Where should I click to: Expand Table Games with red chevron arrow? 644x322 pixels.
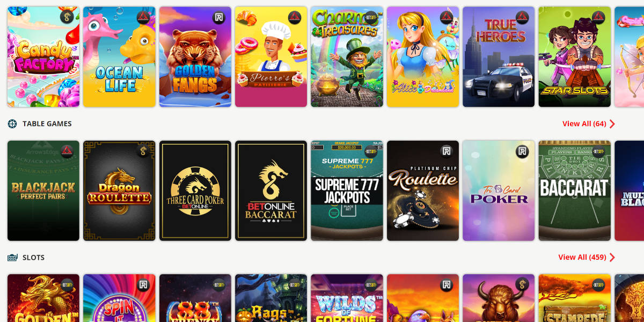click(612, 124)
